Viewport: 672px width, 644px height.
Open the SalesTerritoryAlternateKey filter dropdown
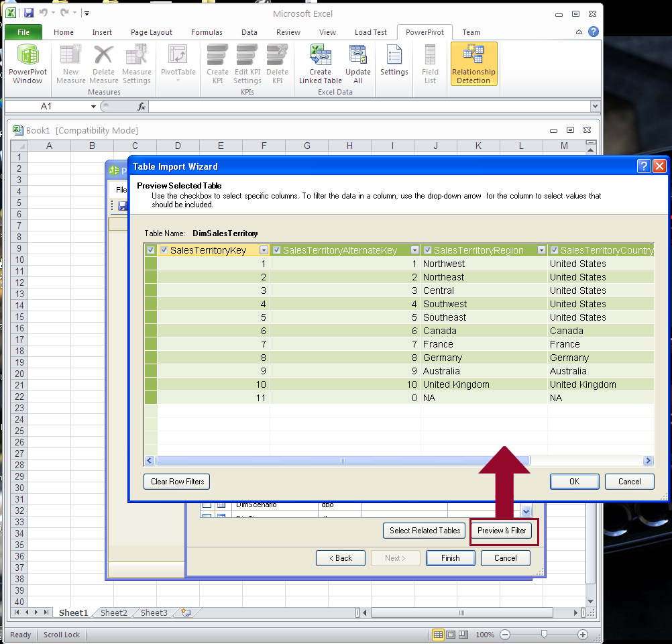pos(414,250)
